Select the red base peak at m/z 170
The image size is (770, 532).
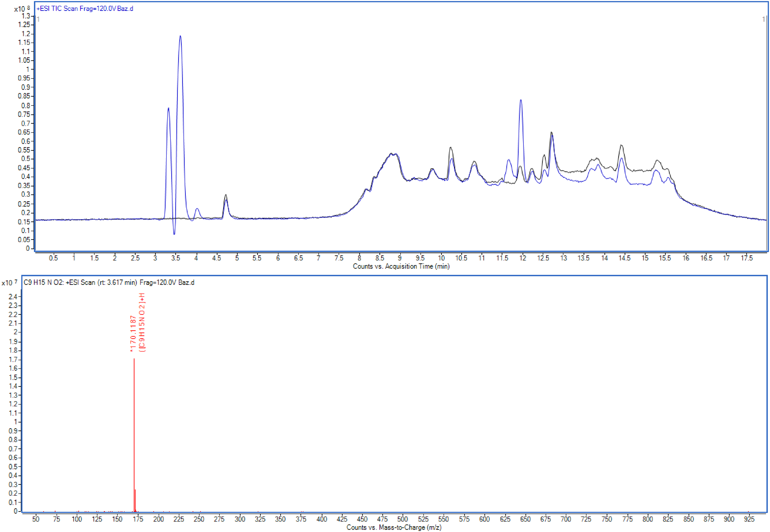click(134, 435)
